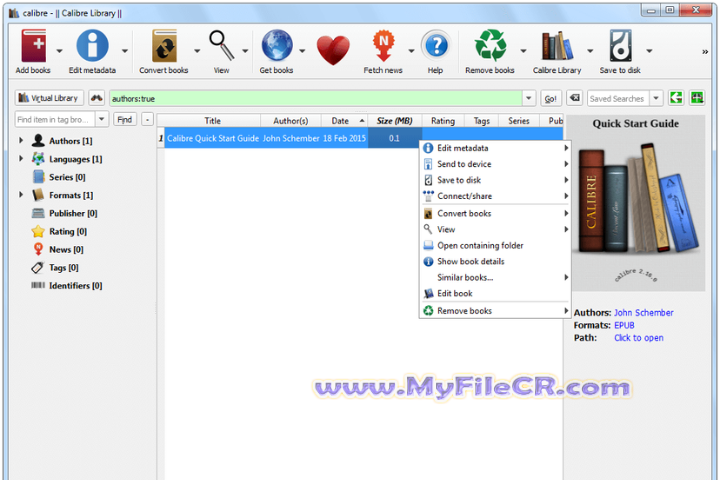
Task: Select Formats [1] category
Action: [71, 195]
